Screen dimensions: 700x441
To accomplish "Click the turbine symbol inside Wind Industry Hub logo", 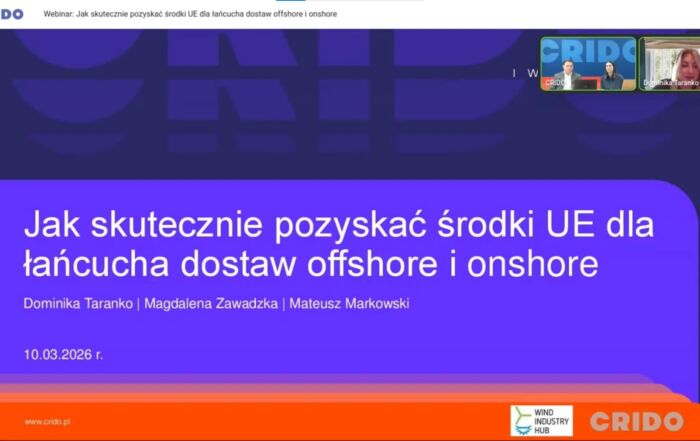I will click(x=523, y=420).
